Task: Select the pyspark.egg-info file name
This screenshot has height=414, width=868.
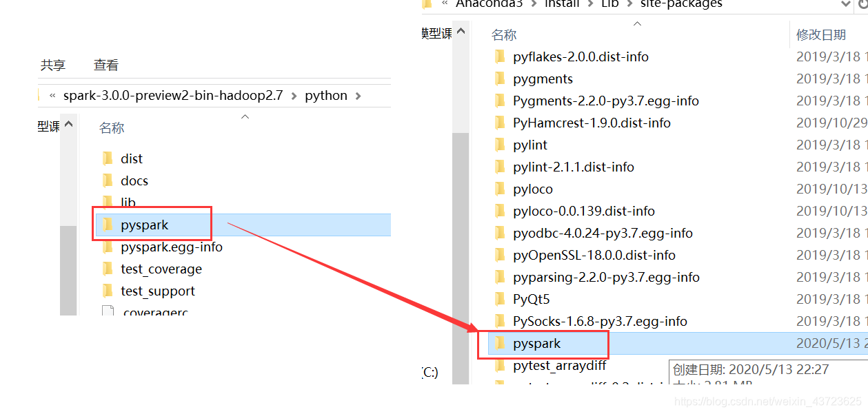Action: [x=172, y=247]
